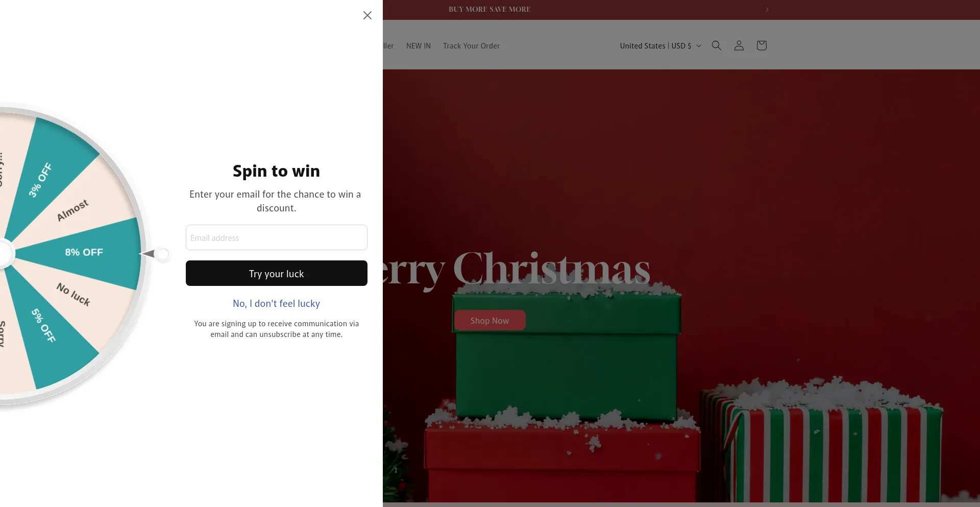
Task: Decline with No, I don't feel lucky
Action: [x=277, y=303]
